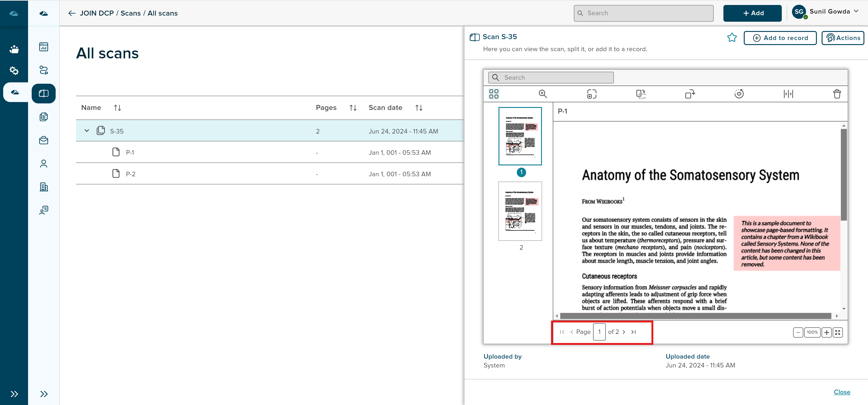
Task: Click the fullscreen fit icon near zoom controls
Action: pyautogui.click(x=838, y=332)
